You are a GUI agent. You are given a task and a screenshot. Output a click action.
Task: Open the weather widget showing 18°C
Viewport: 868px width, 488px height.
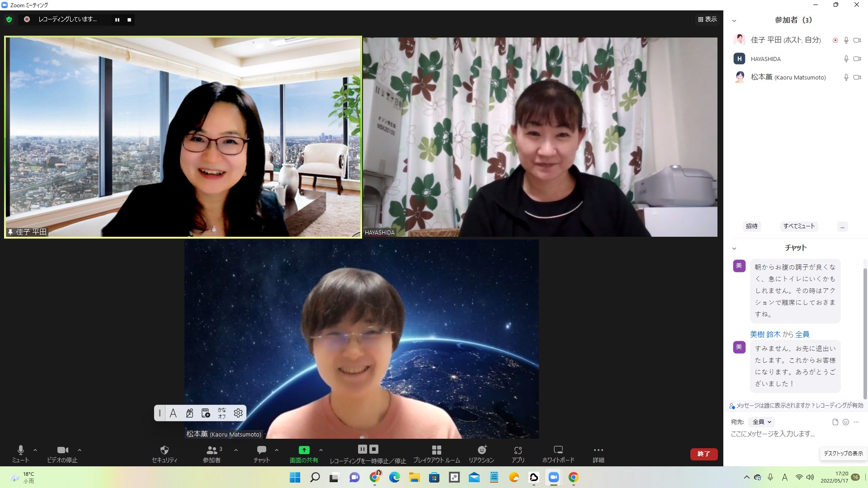tap(23, 478)
